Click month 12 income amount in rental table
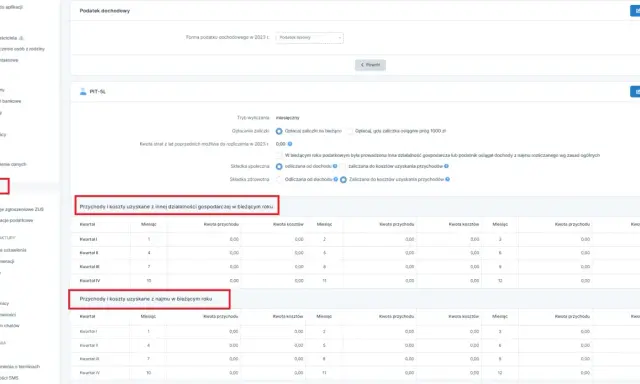This screenshot has width=640, height=384. pyautogui.click(x=585, y=373)
